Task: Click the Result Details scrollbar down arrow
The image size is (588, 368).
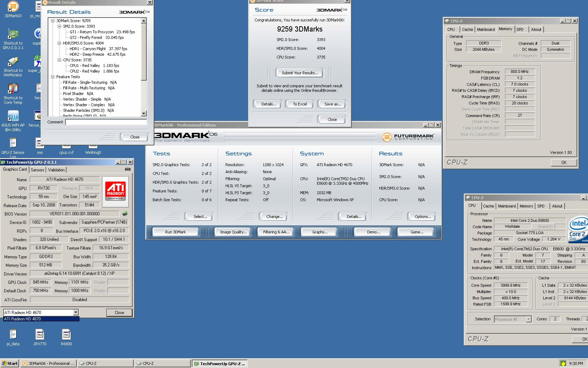Action: tap(143, 114)
